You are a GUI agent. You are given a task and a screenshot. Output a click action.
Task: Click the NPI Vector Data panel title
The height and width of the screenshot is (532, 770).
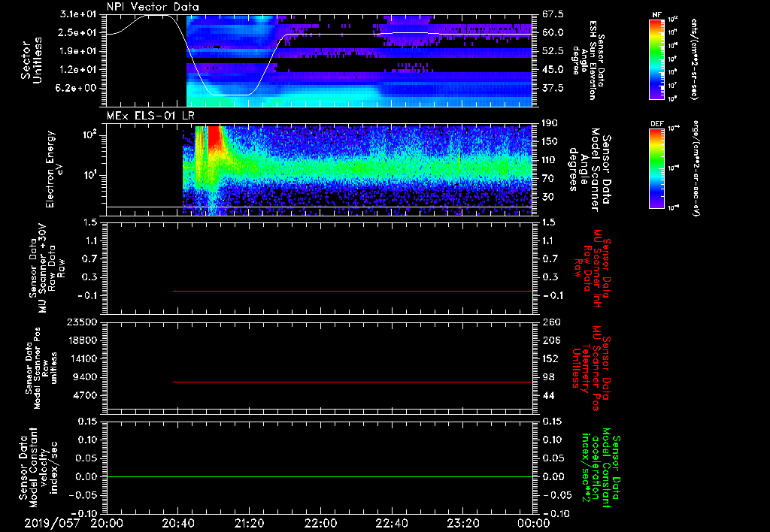point(153,7)
